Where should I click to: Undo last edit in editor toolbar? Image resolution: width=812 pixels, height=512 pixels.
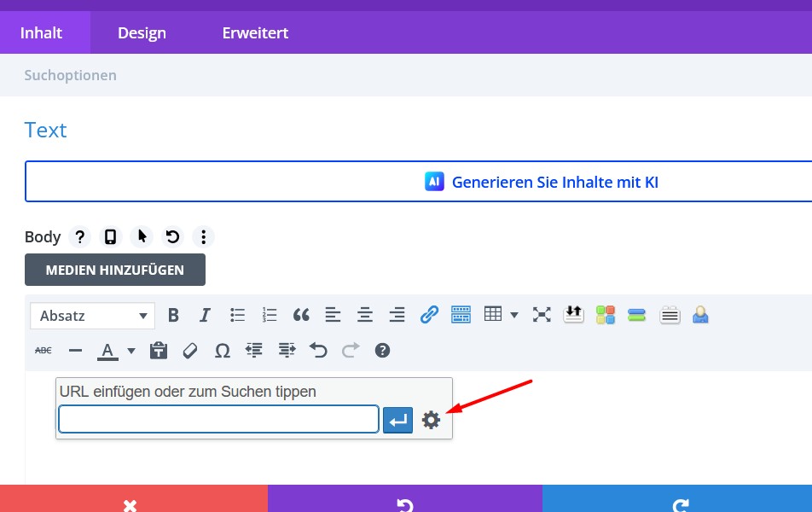click(x=318, y=351)
